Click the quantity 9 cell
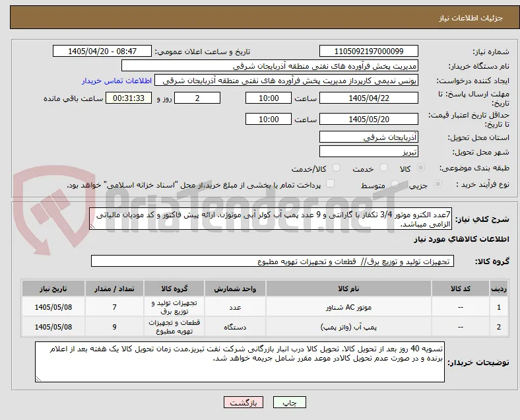Image resolution: width=520 pixels, height=420 pixels. point(114,327)
